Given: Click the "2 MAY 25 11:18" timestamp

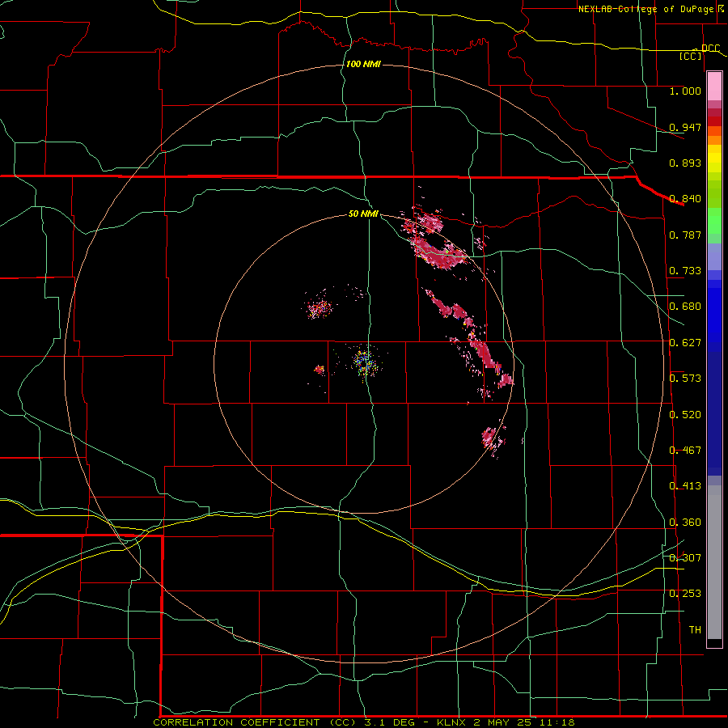Looking at the screenshot, I should click(x=524, y=722).
